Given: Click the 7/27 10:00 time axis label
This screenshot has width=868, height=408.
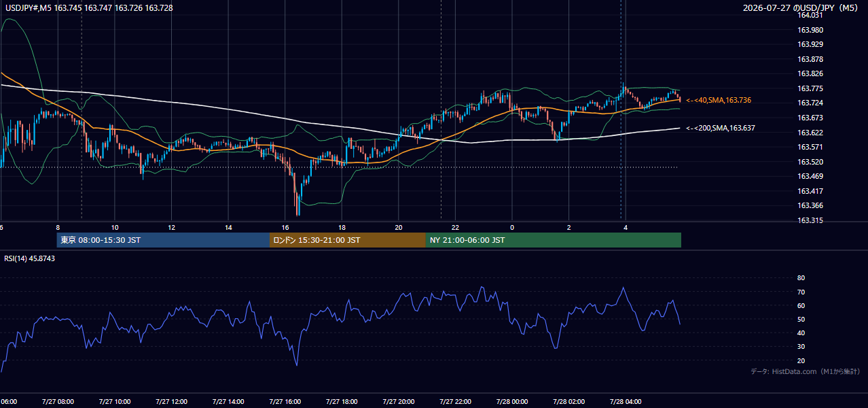Looking at the screenshot, I should coord(114,401).
